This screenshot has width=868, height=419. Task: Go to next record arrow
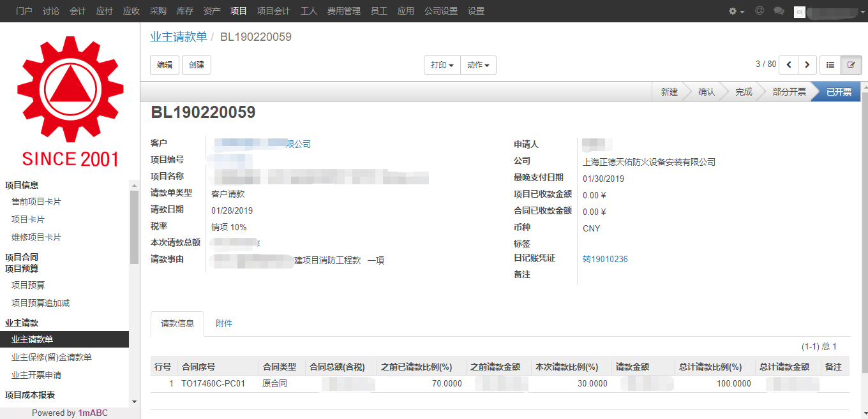[x=807, y=65]
